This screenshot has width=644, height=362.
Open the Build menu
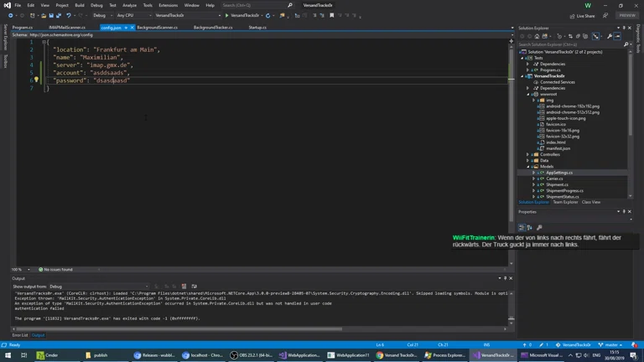pos(80,5)
